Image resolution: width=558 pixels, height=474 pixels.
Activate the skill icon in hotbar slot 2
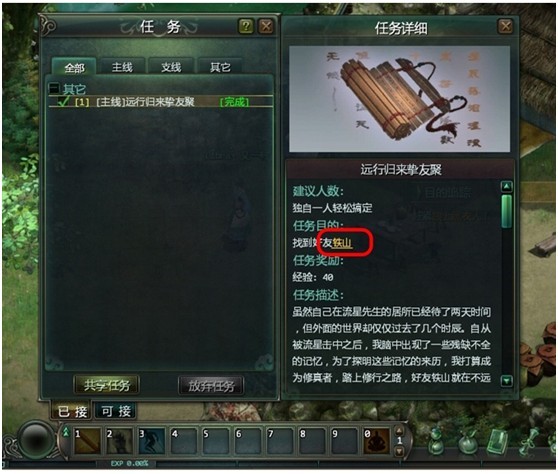120,441
